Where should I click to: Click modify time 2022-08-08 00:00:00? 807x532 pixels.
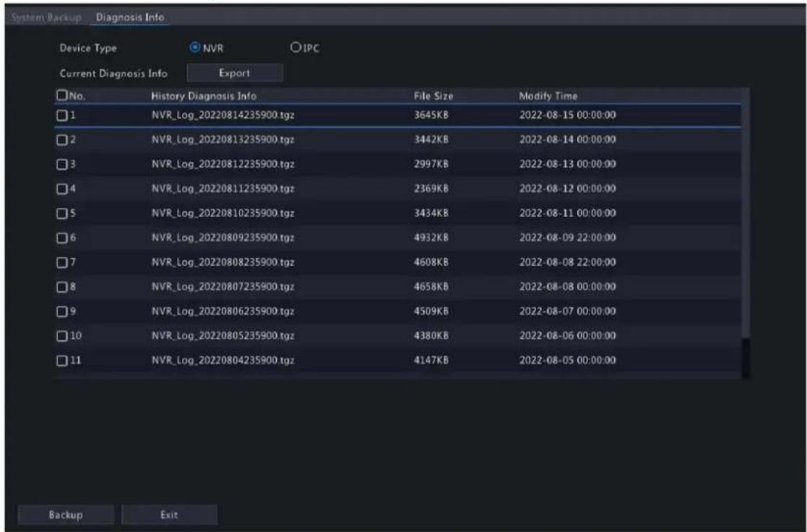pyautogui.click(x=567, y=287)
